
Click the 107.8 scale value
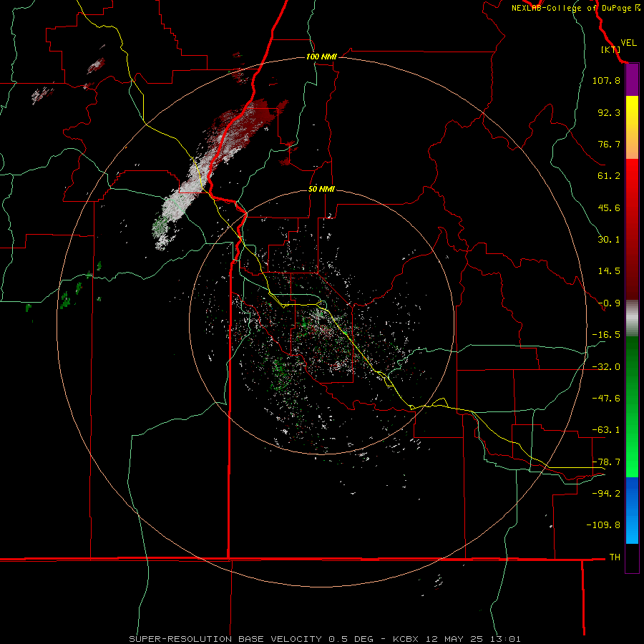[606, 80]
